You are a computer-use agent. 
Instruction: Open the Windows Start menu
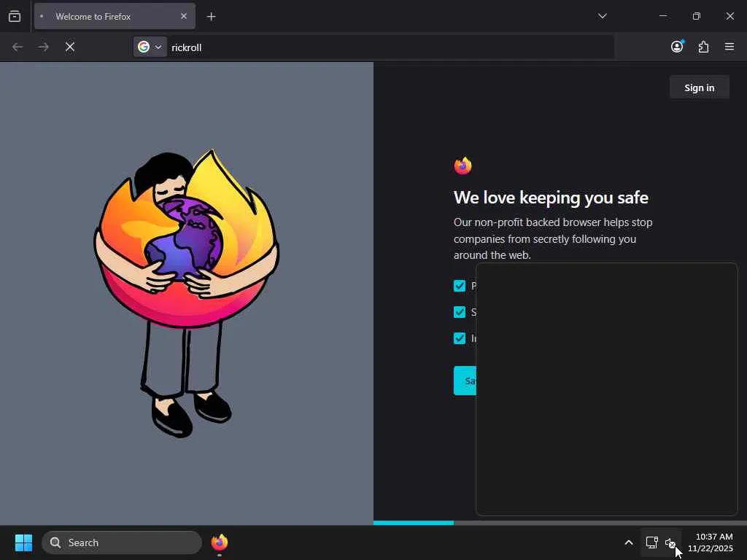[x=23, y=542]
